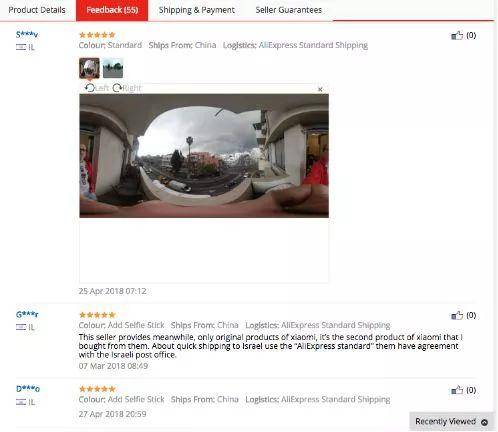Select the first review photo thumbnail

89,68
